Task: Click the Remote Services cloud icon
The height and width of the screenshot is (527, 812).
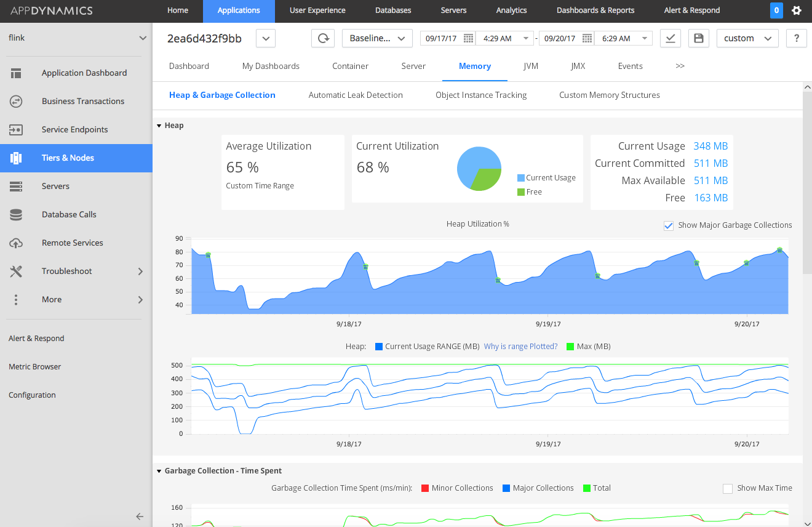Action: pos(16,243)
